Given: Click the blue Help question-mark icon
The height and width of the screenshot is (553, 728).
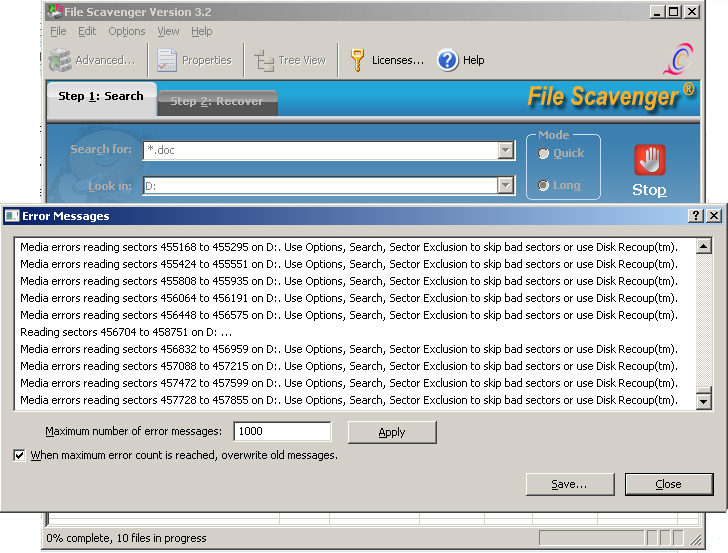Looking at the screenshot, I should (448, 60).
